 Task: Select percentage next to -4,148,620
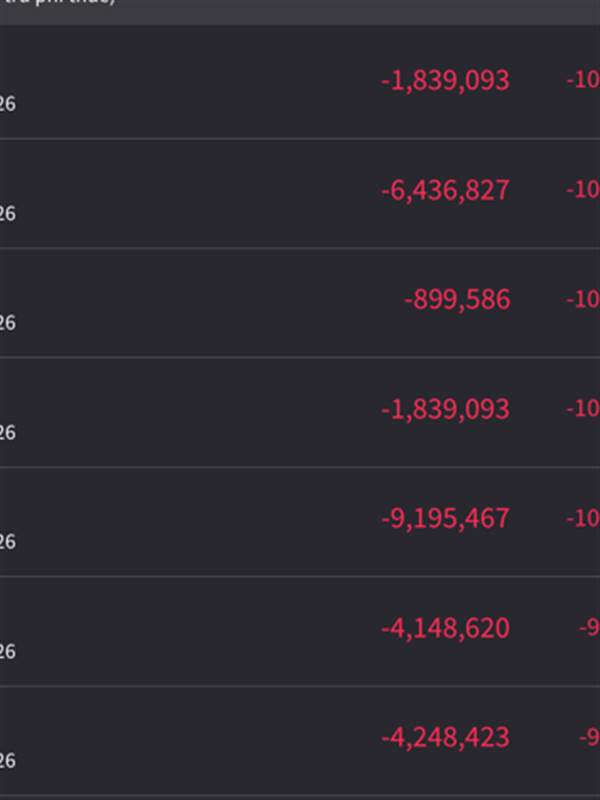pos(588,629)
